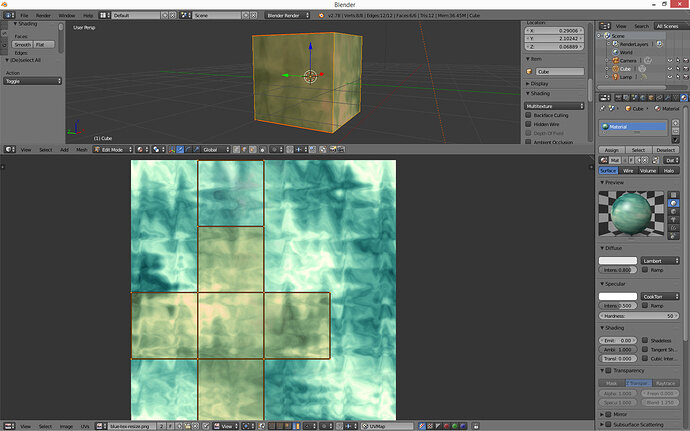Open Toggle action dropdown

click(x=33, y=81)
